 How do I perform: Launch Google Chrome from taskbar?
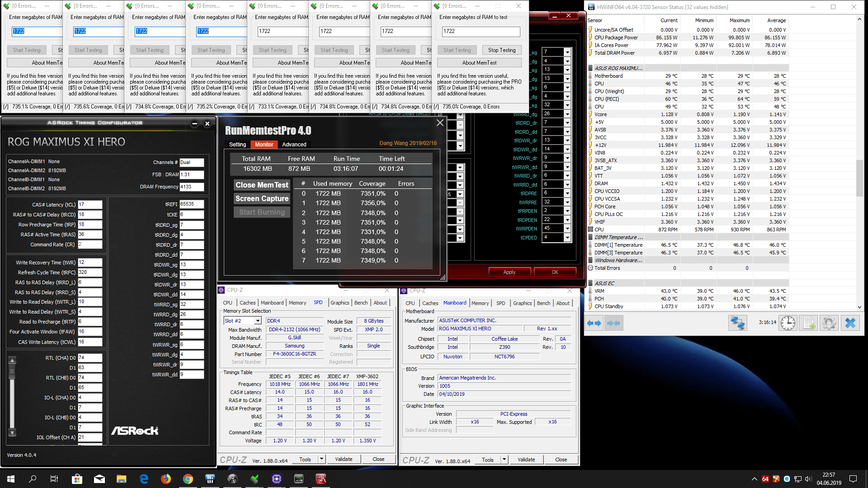(188, 479)
